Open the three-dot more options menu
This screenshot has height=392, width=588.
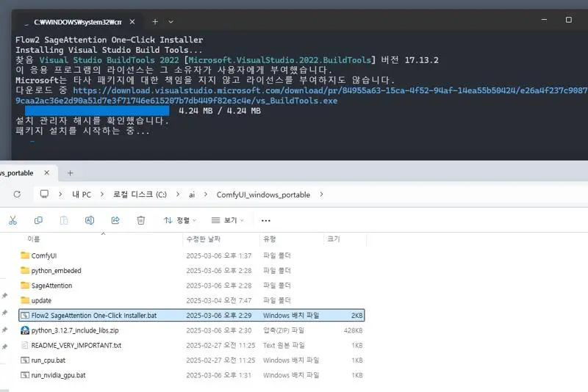pyautogui.click(x=266, y=220)
